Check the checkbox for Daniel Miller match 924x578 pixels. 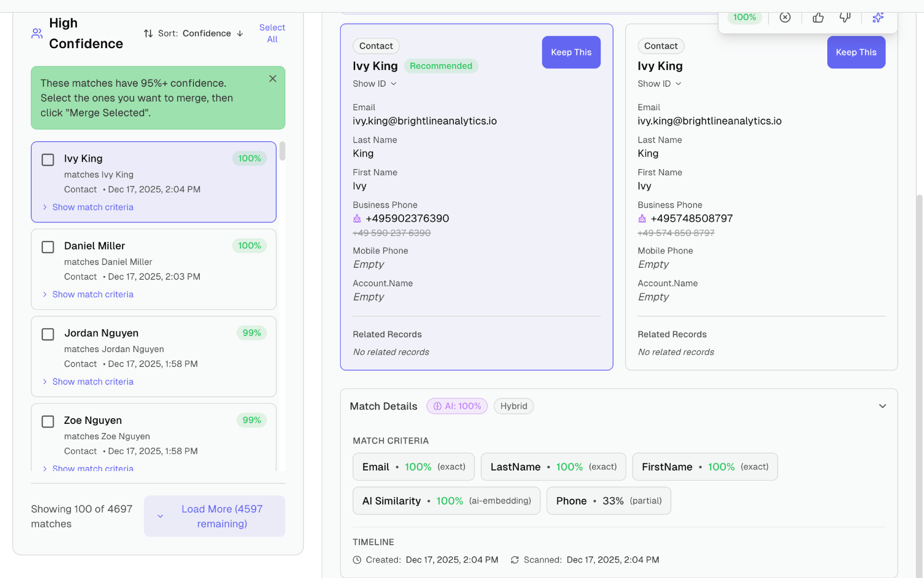click(x=48, y=247)
